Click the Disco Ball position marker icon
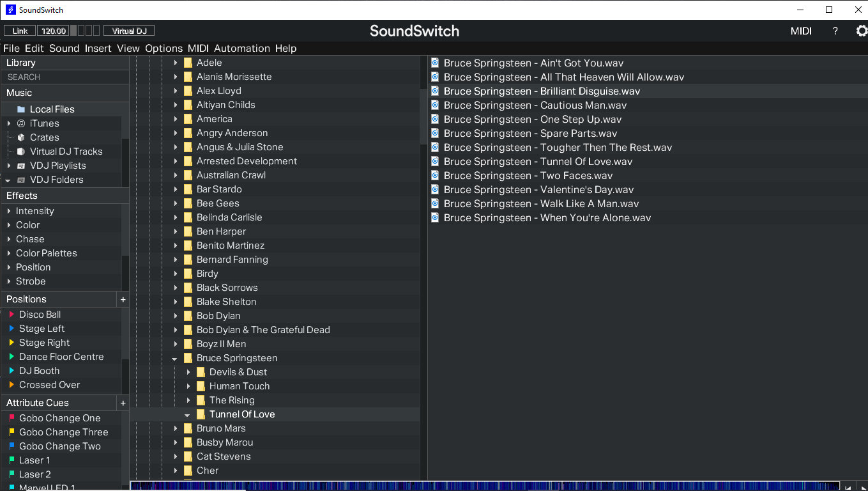The image size is (868, 491). (x=11, y=315)
